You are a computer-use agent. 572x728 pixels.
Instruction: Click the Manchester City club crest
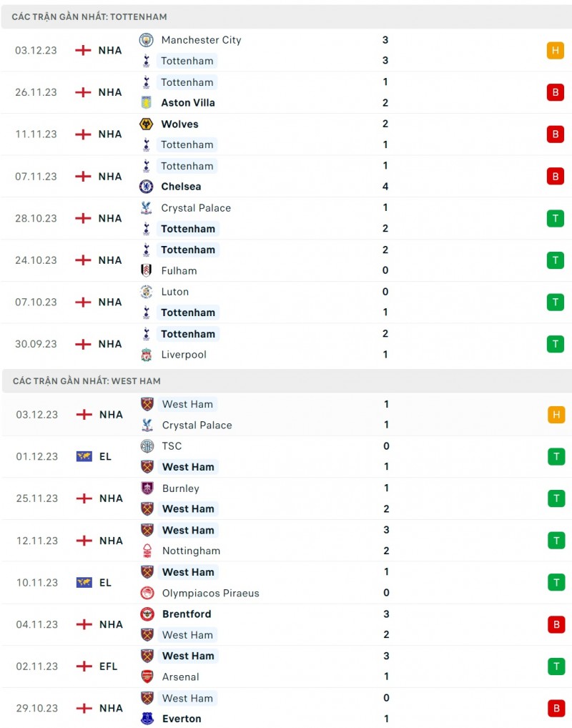(146, 40)
